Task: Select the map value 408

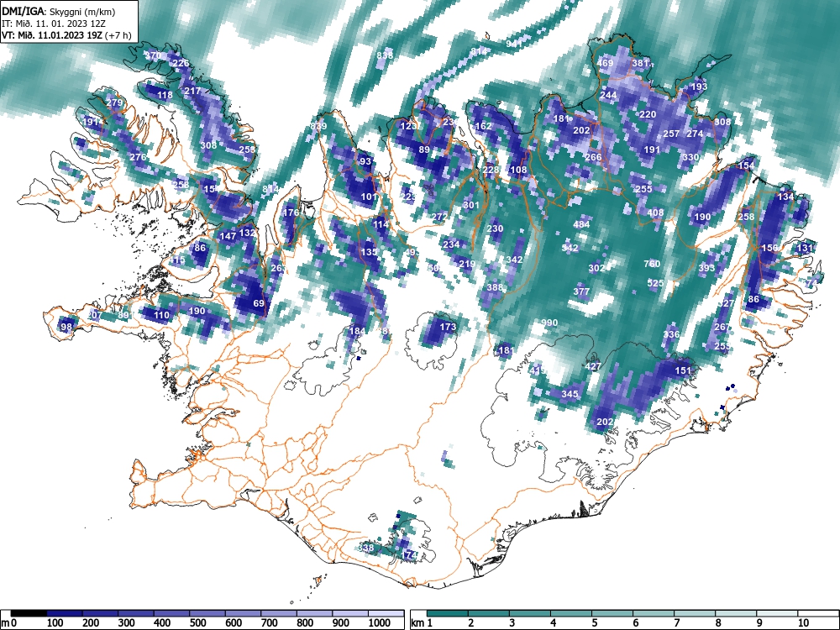Action: tap(655, 213)
